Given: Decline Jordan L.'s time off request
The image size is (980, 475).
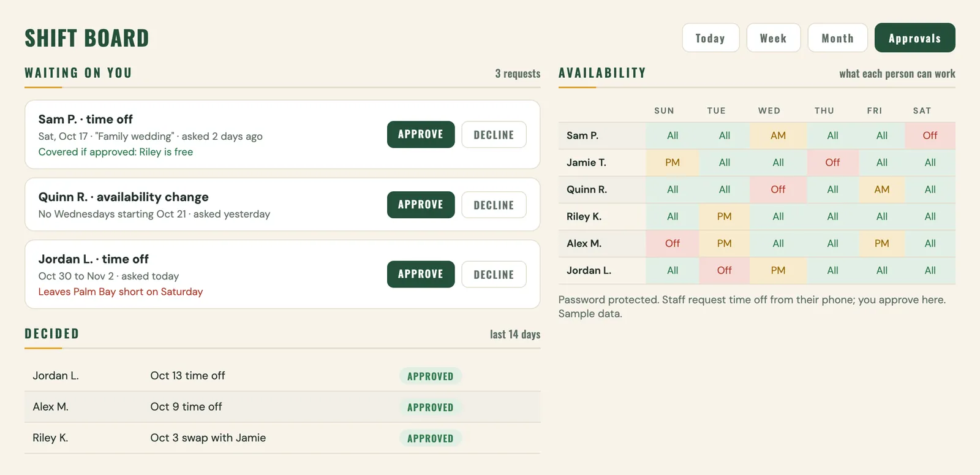Looking at the screenshot, I should pos(494,274).
